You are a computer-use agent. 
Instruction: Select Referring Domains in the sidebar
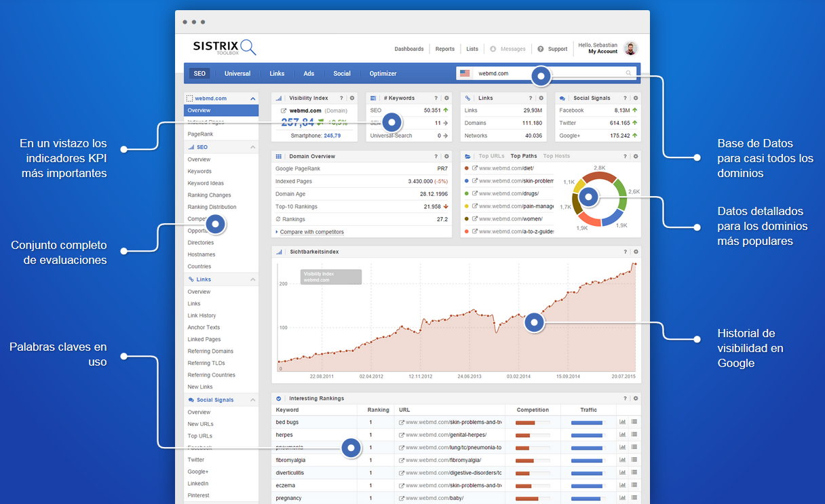tap(210, 351)
